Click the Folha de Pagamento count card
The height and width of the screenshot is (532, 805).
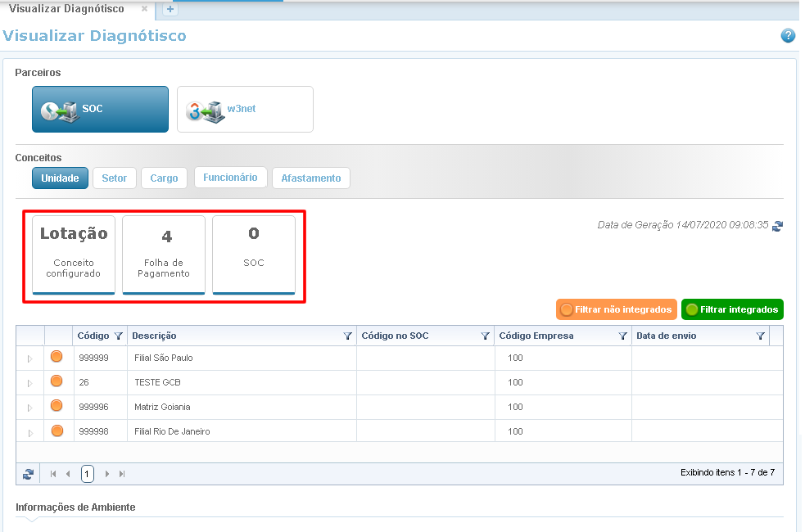[x=164, y=254]
